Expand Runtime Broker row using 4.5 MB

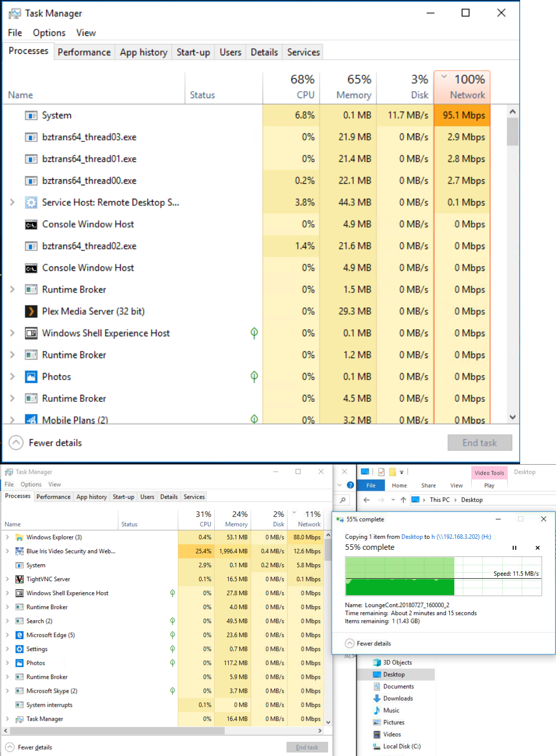[12, 398]
